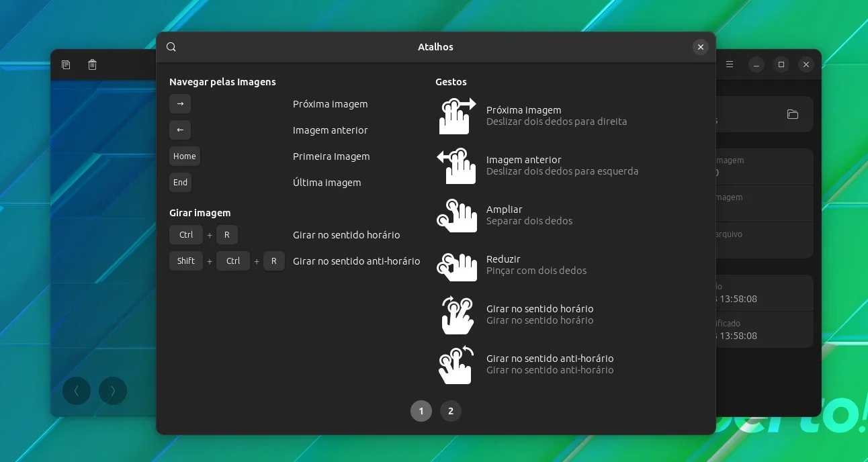Open the hamburger menu icon
Screen dimensions: 868x462
(730, 65)
